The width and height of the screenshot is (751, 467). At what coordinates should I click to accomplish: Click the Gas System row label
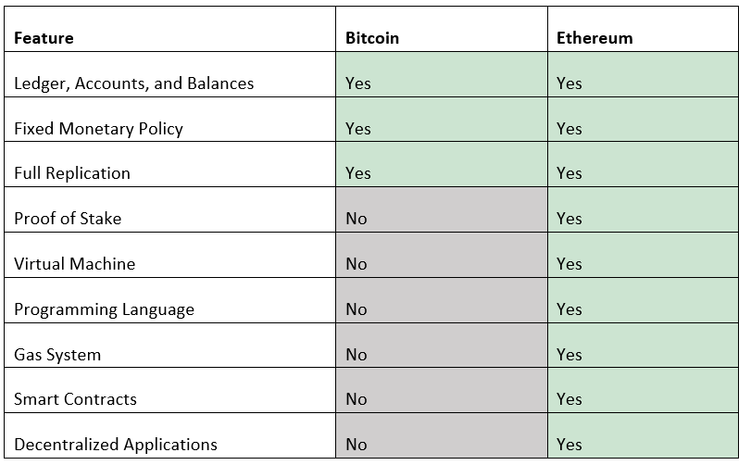click(57, 354)
